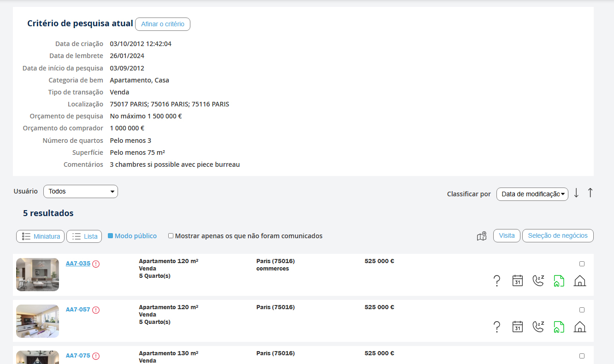The image size is (614, 364).
Task: Sort results in descending order arrow
Action: (x=576, y=194)
